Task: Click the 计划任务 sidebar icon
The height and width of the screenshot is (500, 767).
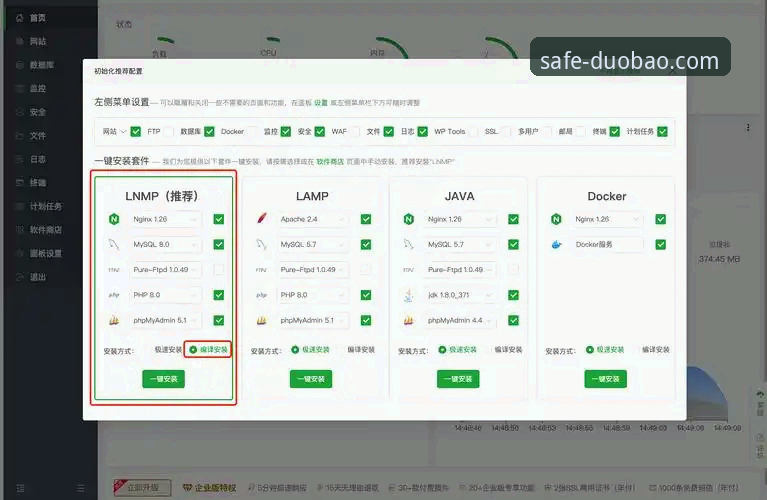Action: click(20, 206)
